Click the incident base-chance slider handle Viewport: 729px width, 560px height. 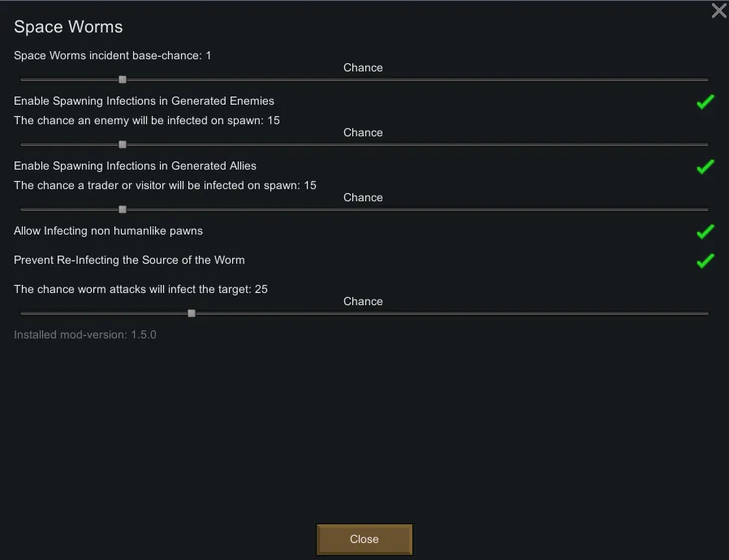pos(123,80)
